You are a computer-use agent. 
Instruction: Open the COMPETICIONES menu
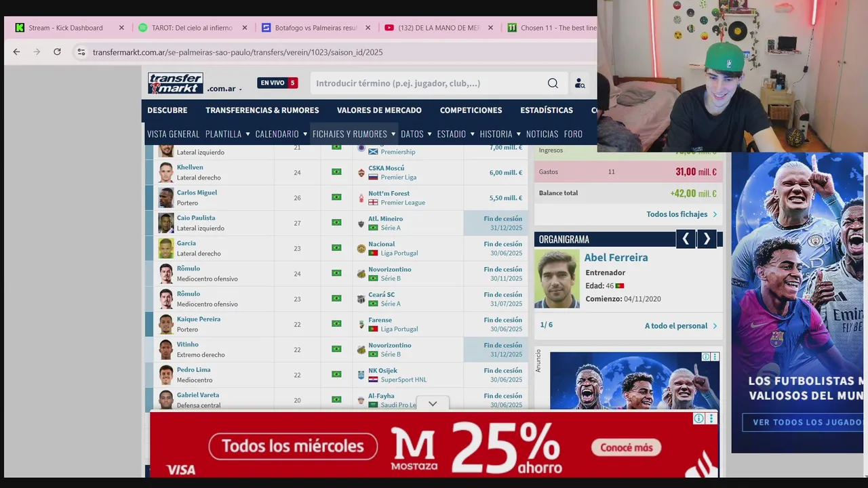(471, 110)
